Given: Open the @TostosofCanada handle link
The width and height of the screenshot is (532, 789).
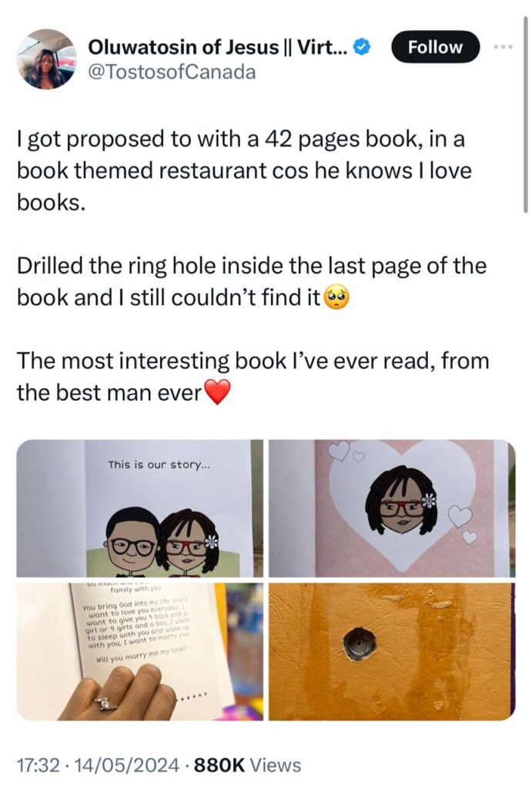Looking at the screenshot, I should (172, 72).
